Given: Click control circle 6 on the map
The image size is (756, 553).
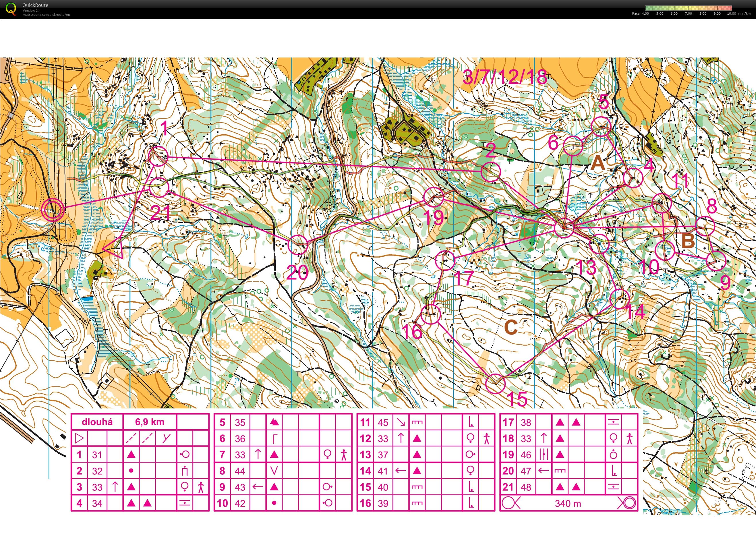Looking at the screenshot, I should coord(573,146).
